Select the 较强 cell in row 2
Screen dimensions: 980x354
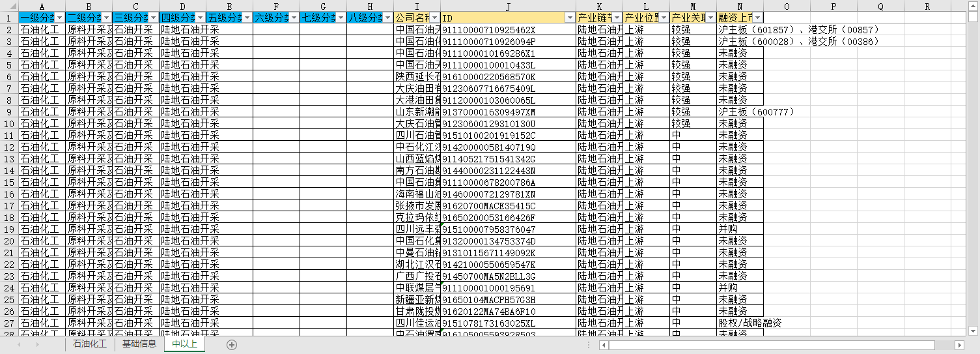click(x=693, y=30)
